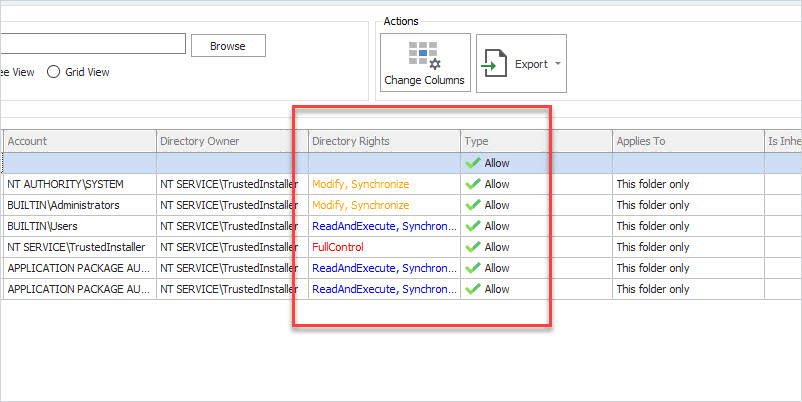Image resolution: width=802 pixels, height=402 pixels.
Task: Sort by Directory Rights column header
Action: click(x=384, y=141)
